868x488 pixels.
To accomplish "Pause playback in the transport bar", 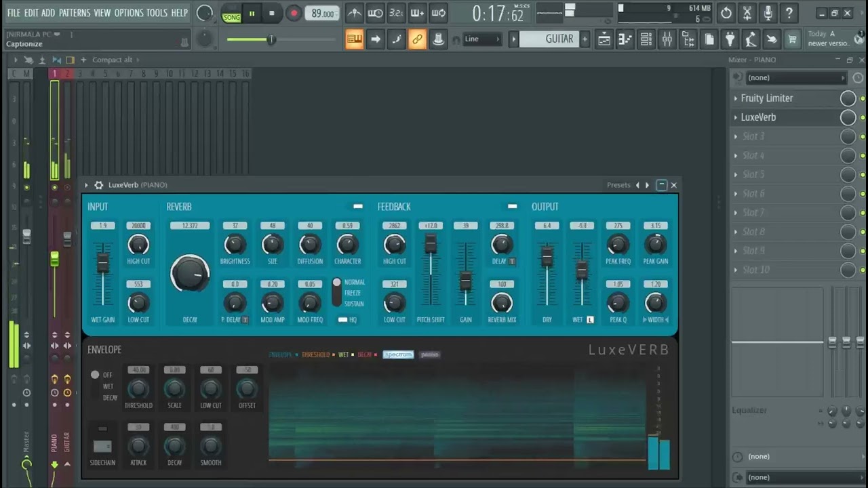I will (x=252, y=13).
